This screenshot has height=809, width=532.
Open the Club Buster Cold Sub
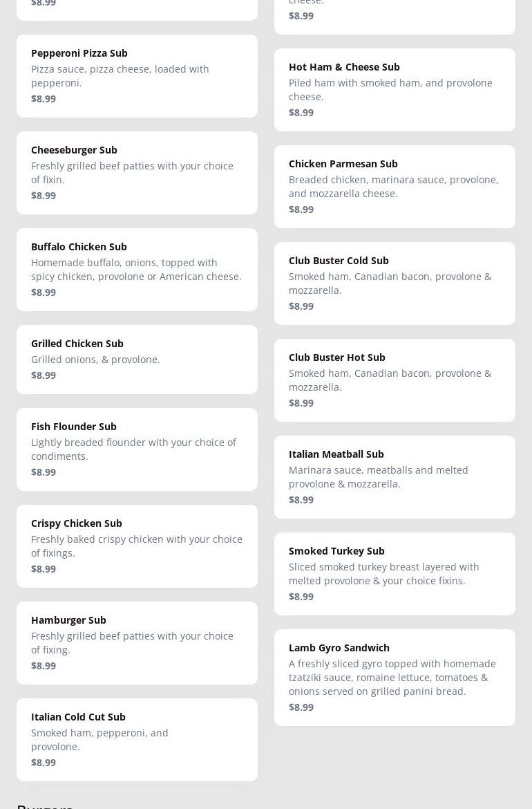(395, 283)
